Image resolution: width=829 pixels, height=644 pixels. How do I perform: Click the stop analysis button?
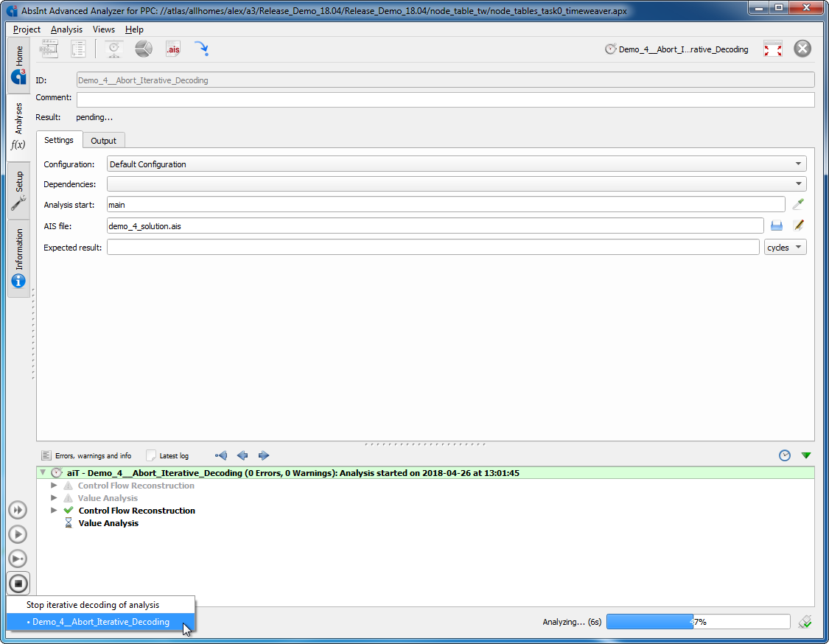click(18, 584)
